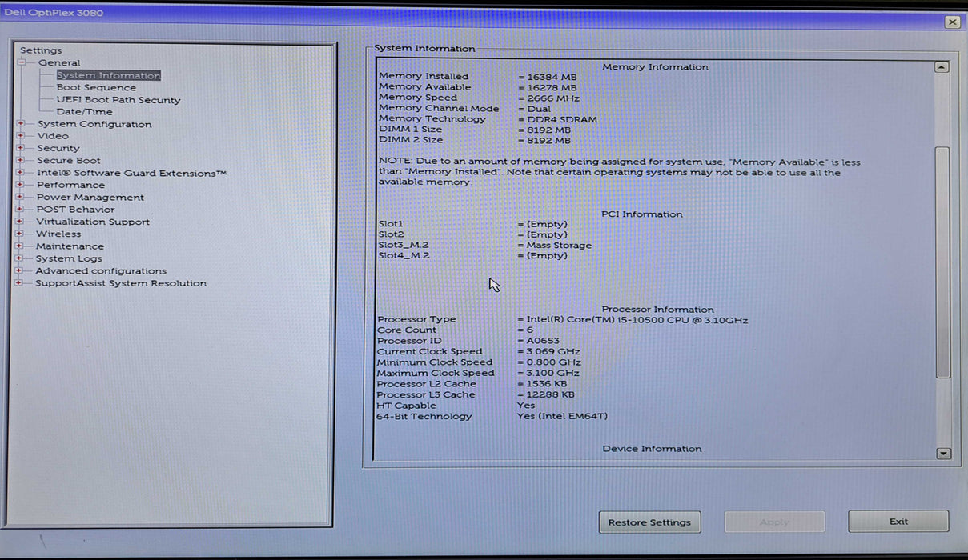This screenshot has width=968, height=560.
Task: Open the System Logs category
Action: coord(69,258)
